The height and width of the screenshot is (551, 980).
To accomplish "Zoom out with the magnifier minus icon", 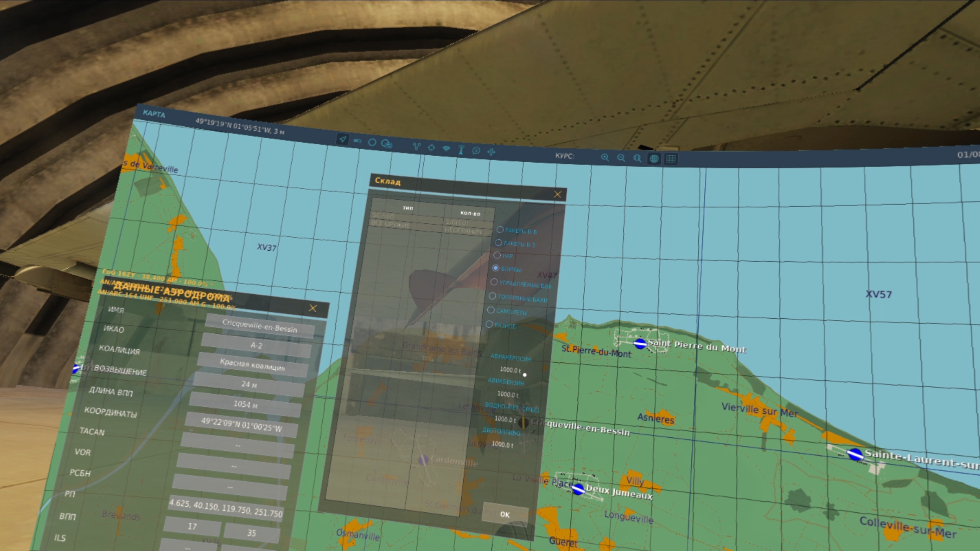I will [621, 158].
